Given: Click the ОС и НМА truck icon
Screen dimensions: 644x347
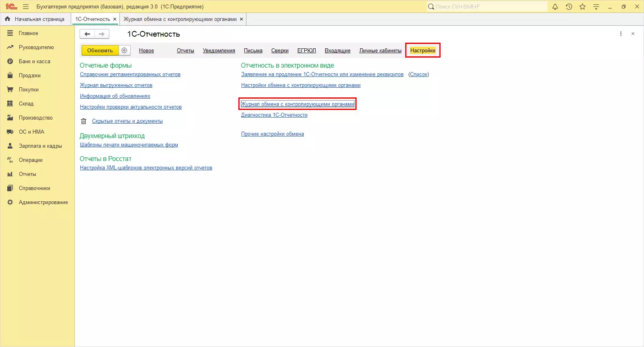Looking at the screenshot, I should (x=10, y=132).
